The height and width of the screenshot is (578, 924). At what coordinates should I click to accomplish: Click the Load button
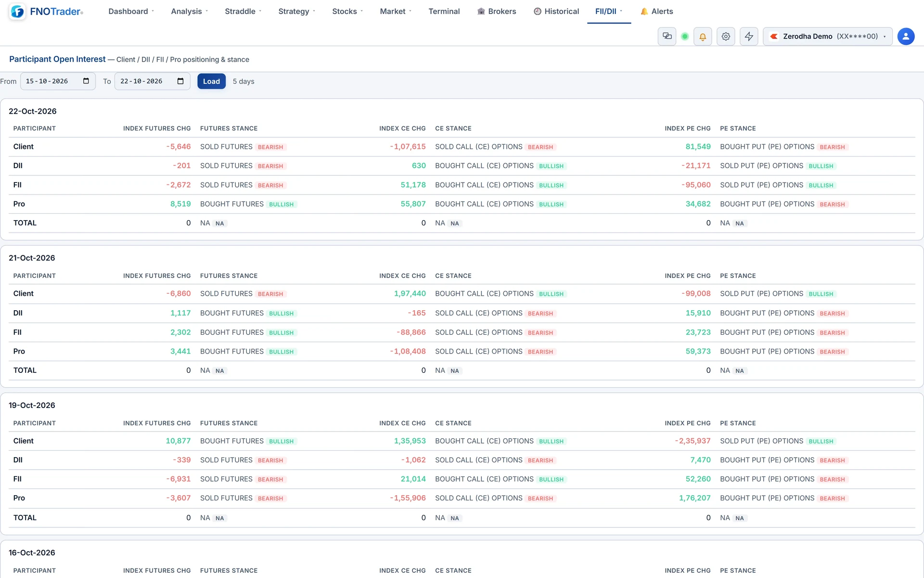211,81
